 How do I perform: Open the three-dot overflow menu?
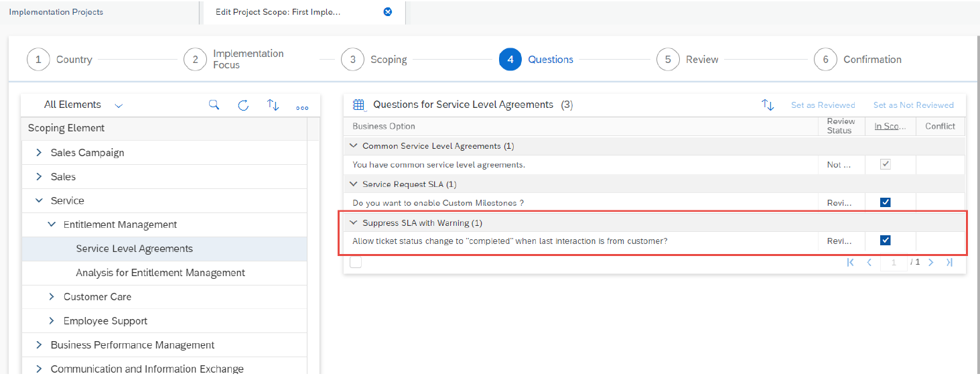pos(302,107)
